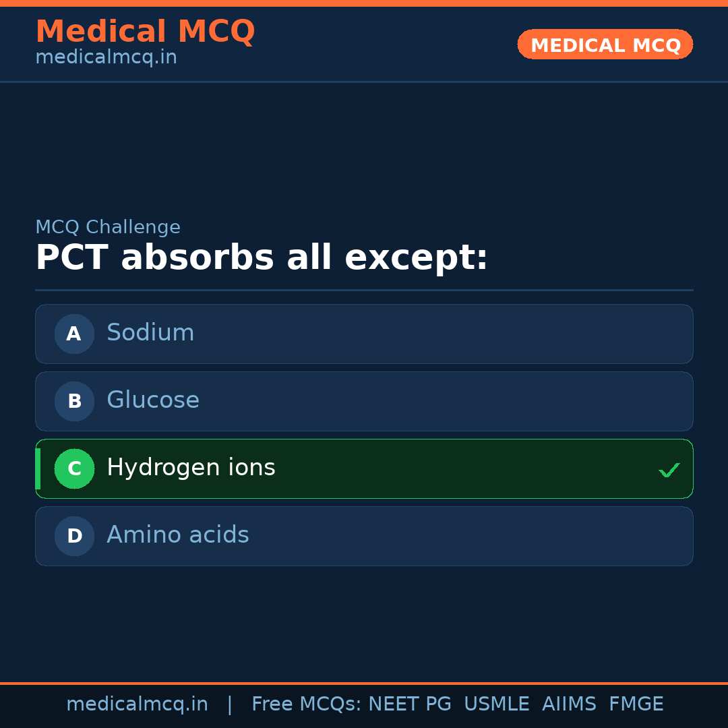This screenshot has width=728, height=728.
Task: Open medicalmcq.in link in header
Action: coord(106,57)
